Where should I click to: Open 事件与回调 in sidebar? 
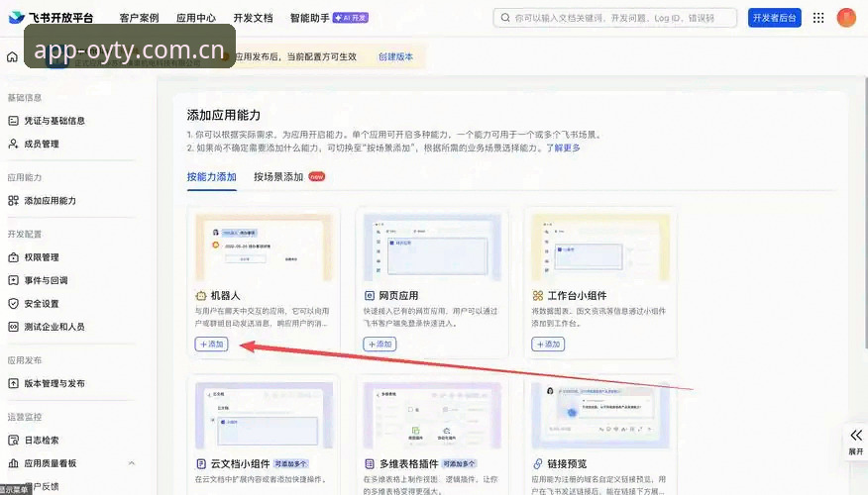point(46,280)
